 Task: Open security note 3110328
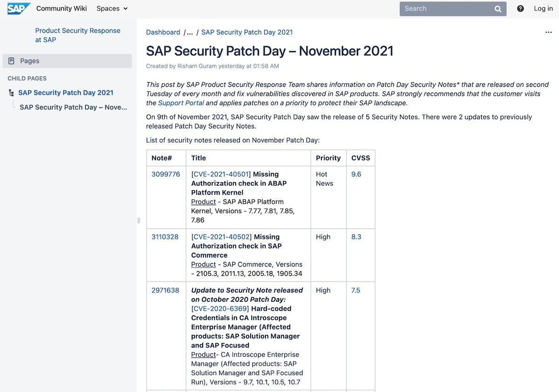pos(165,237)
